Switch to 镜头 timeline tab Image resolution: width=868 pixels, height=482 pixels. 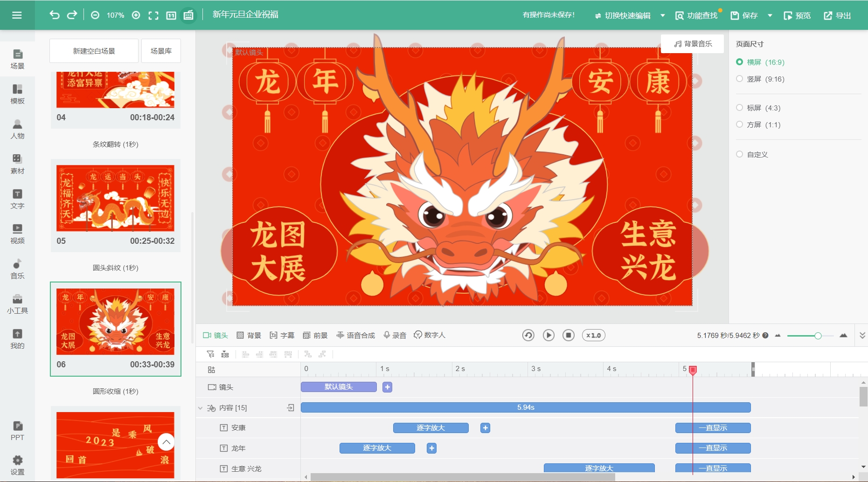215,335
